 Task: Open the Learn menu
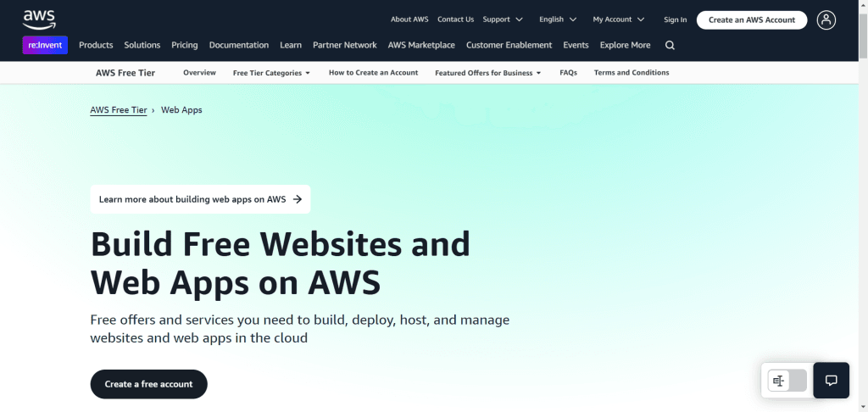[291, 46]
